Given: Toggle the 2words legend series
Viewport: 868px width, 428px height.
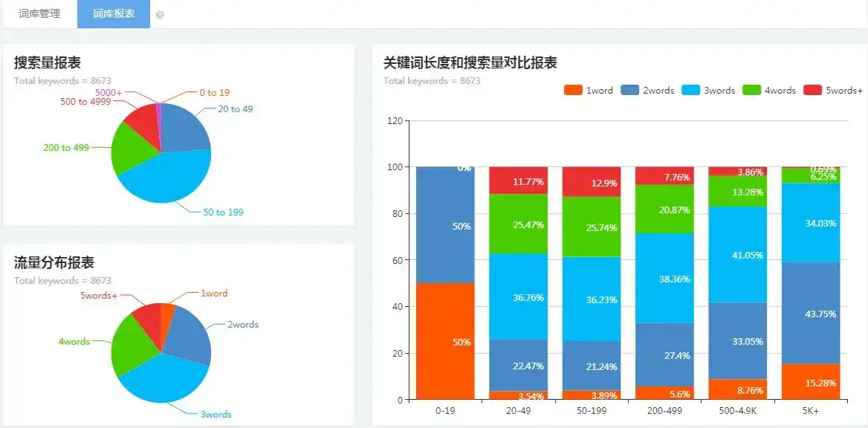Looking at the screenshot, I should 648,90.
